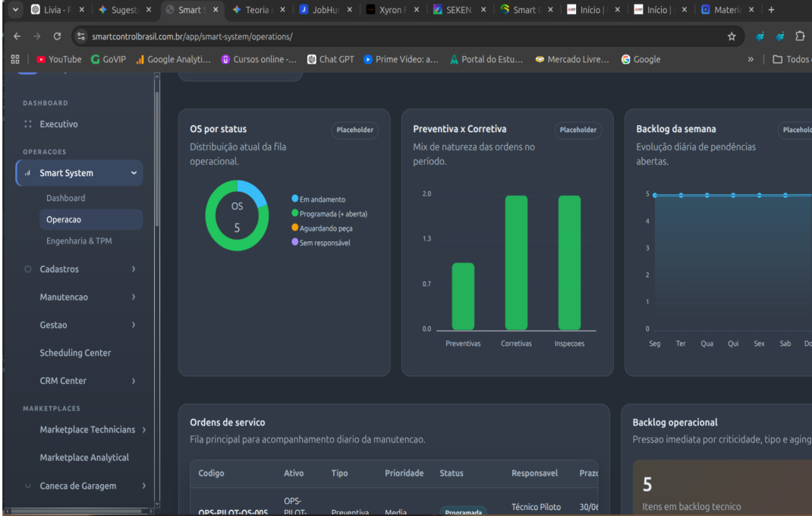Click the OS por status Placeholder badge
Screen dimensions: 812x516
tap(354, 130)
